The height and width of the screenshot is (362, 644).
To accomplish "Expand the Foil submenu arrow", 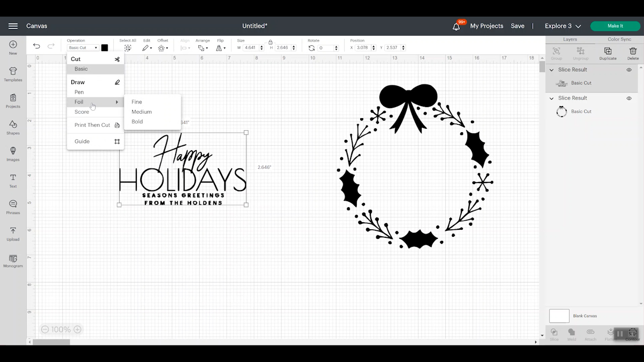I will point(117,102).
